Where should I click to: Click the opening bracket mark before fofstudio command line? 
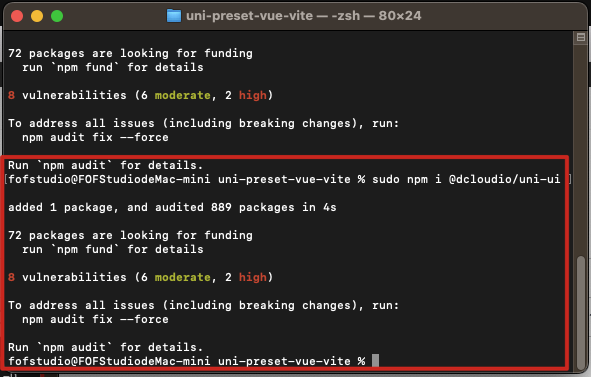(x=6, y=179)
